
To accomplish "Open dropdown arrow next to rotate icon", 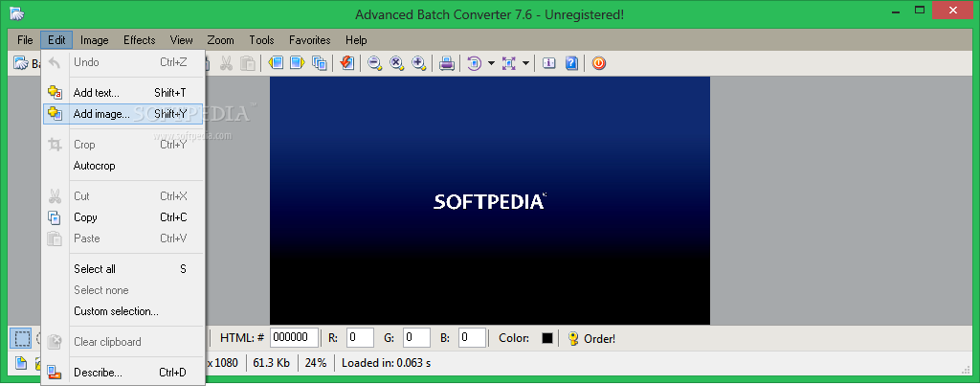I will point(491,62).
